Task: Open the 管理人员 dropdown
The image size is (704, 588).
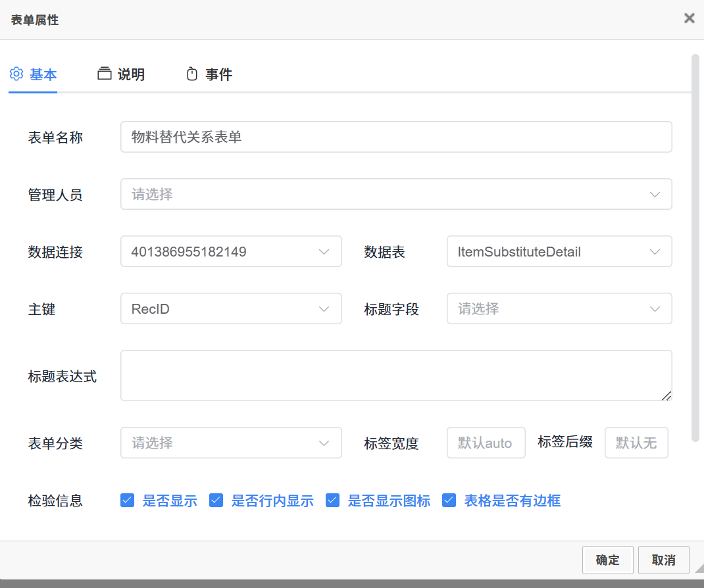Action: (395, 194)
